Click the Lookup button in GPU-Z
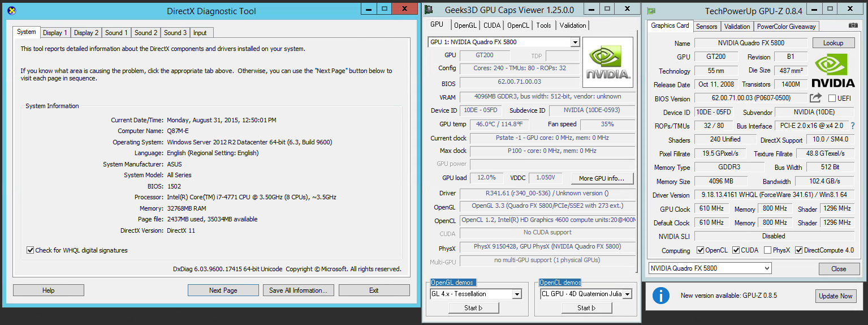This screenshot has width=868, height=325. tap(833, 43)
